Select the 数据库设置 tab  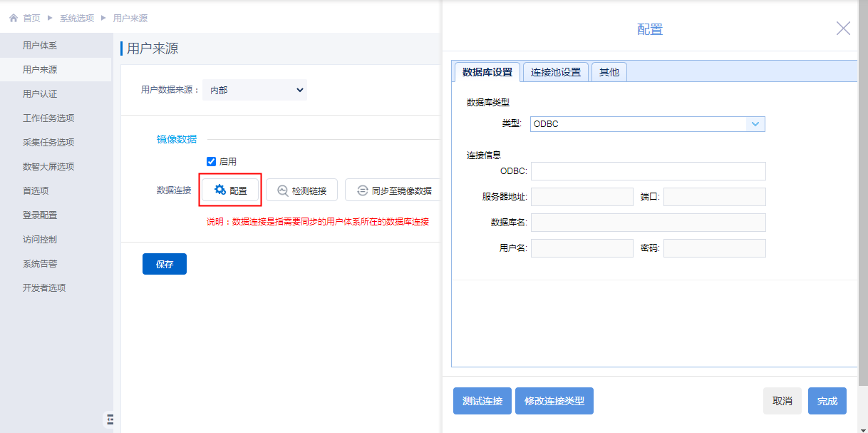click(x=487, y=72)
